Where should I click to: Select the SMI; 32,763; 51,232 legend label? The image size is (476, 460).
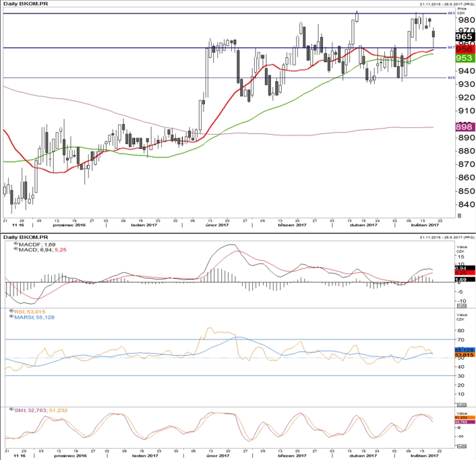point(41,410)
